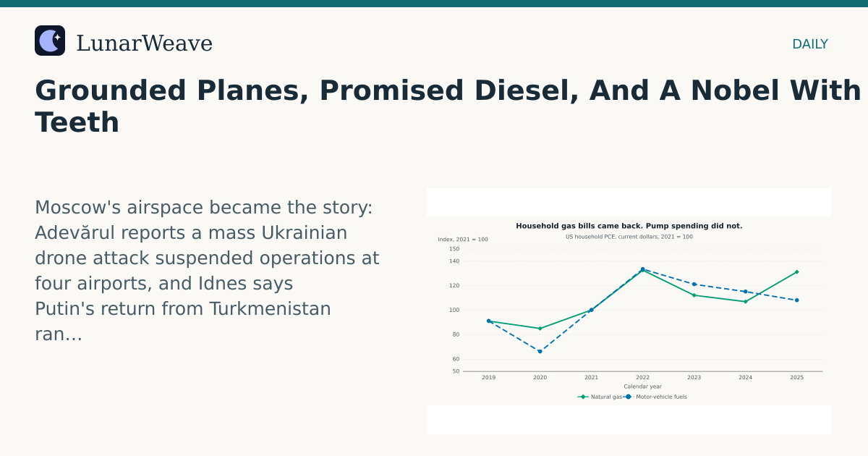Toggle the Natural gas legend entry
This screenshot has width=868, height=456.
coord(600,397)
